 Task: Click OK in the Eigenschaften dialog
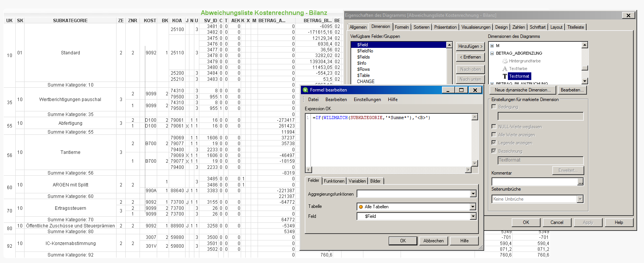point(526,222)
